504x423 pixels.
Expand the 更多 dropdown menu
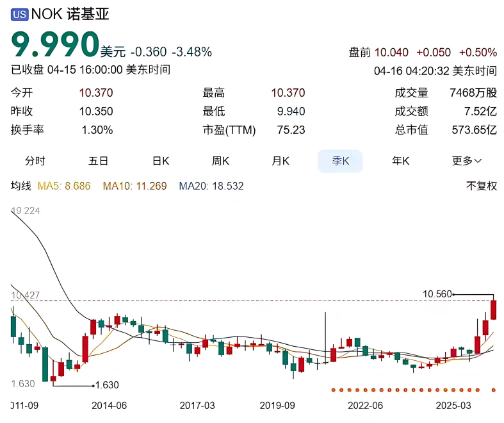tap(467, 161)
